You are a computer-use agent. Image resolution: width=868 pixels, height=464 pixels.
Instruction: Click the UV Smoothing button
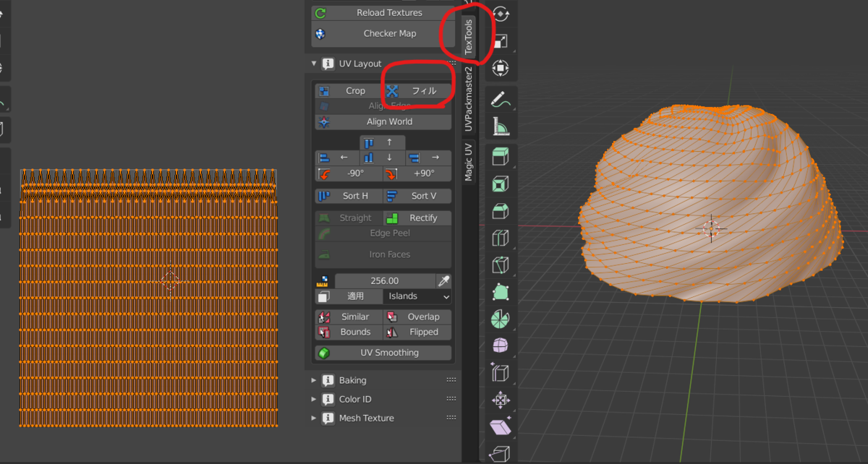383,353
